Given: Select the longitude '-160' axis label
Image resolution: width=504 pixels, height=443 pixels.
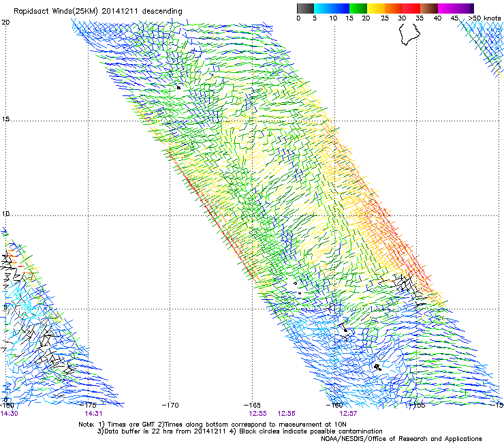Looking at the screenshot, I should tap(334, 405).
